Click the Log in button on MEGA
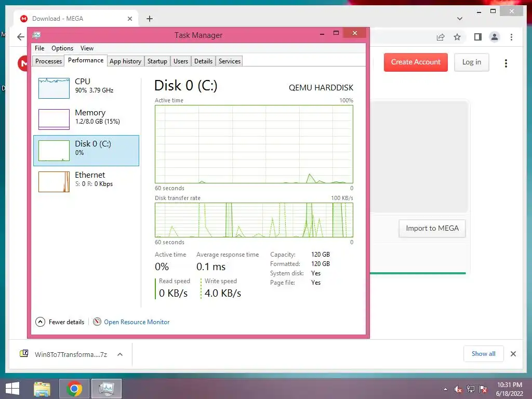This screenshot has height=399, width=532. pyautogui.click(x=472, y=62)
